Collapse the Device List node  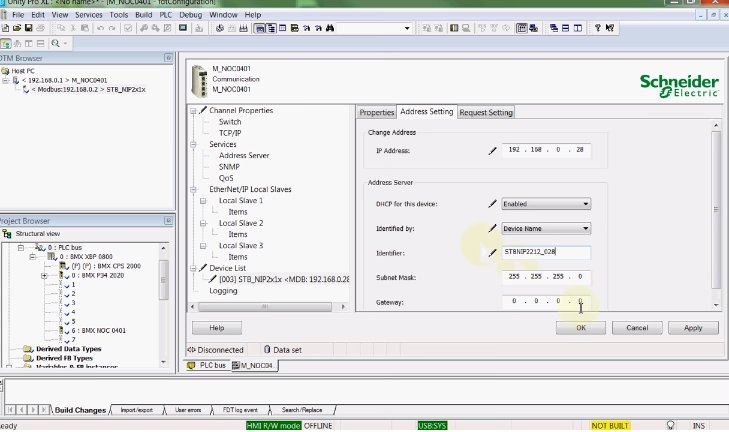click(x=193, y=268)
